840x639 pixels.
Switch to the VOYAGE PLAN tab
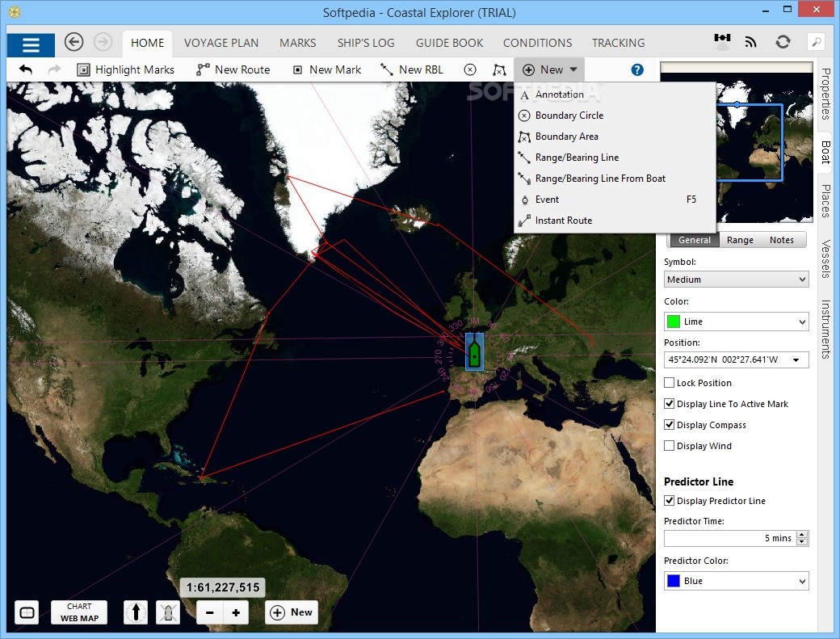point(221,43)
